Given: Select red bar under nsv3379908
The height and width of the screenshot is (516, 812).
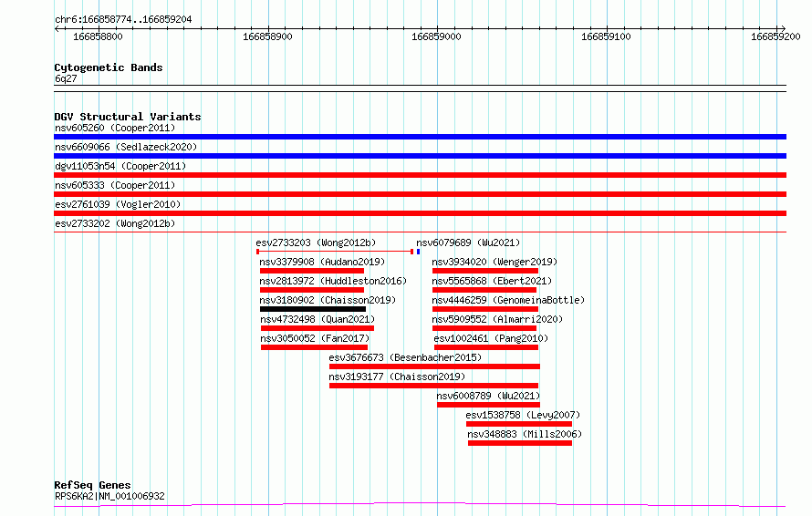Looking at the screenshot, I should 312,271.
